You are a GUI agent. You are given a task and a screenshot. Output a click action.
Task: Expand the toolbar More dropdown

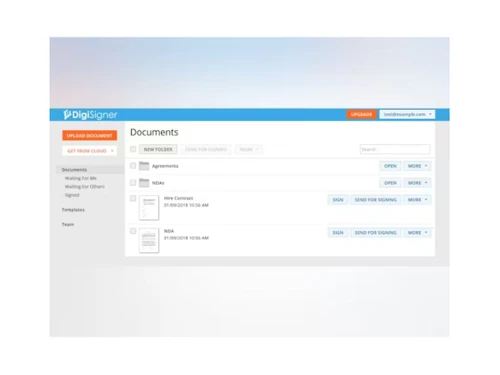pos(249,149)
